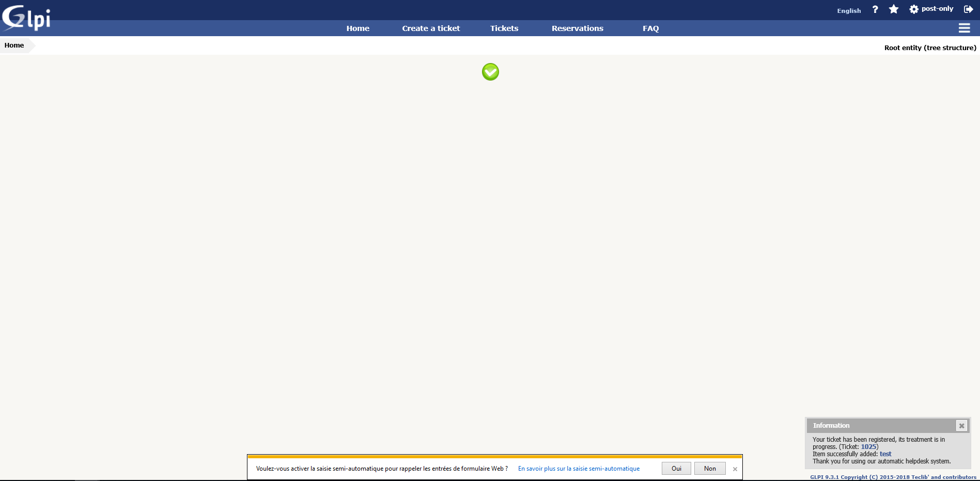980x481 pixels.
Task: Click 'Thank you for using our automatic helpdesk system.'
Action: [881, 461]
